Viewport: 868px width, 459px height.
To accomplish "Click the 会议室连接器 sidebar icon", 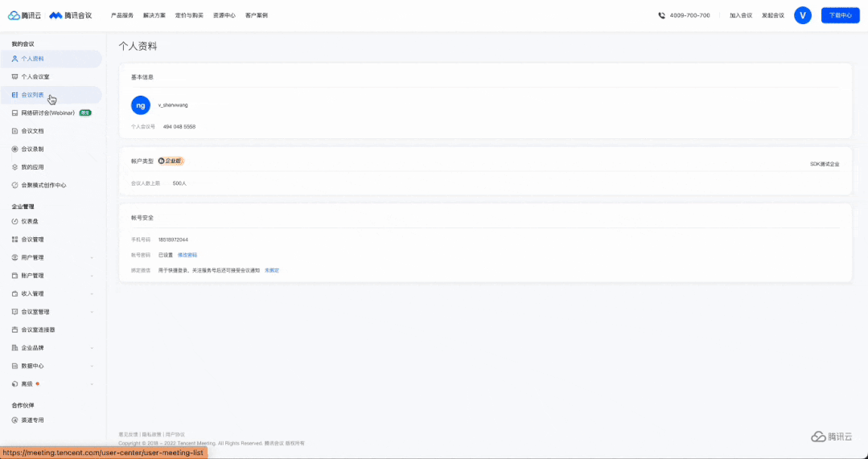I will 14,330.
